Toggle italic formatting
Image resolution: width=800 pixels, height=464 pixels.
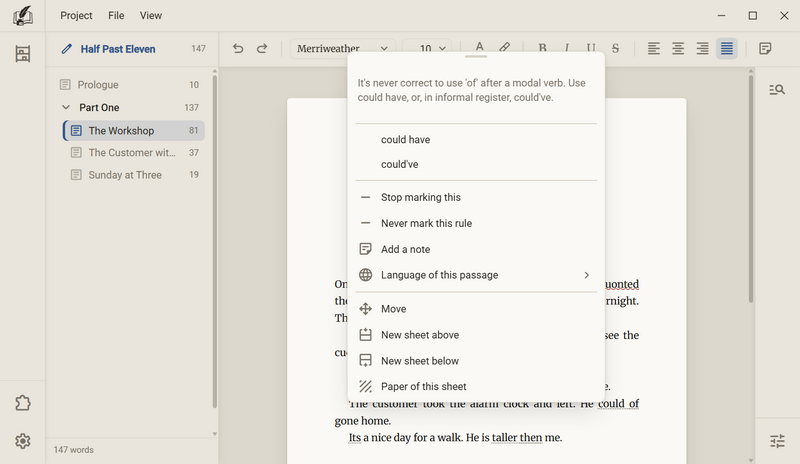coord(567,48)
